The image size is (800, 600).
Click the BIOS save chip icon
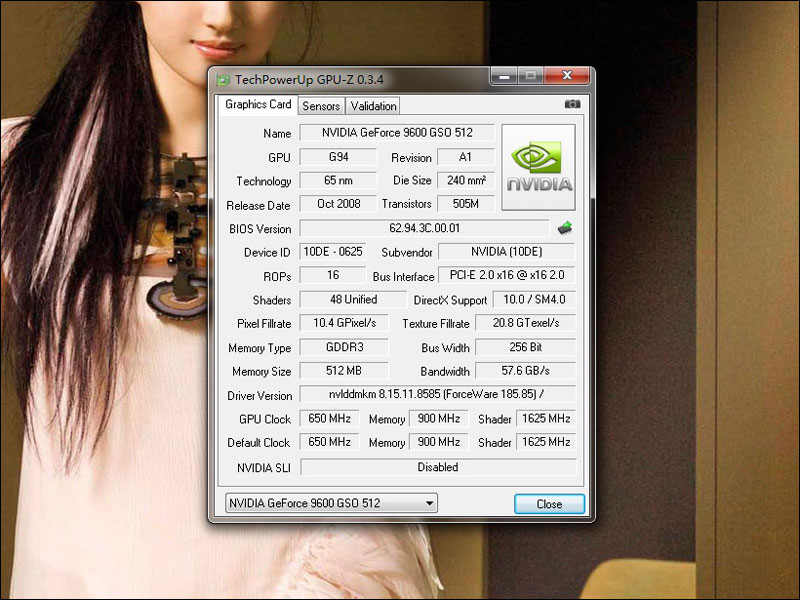pos(565,228)
